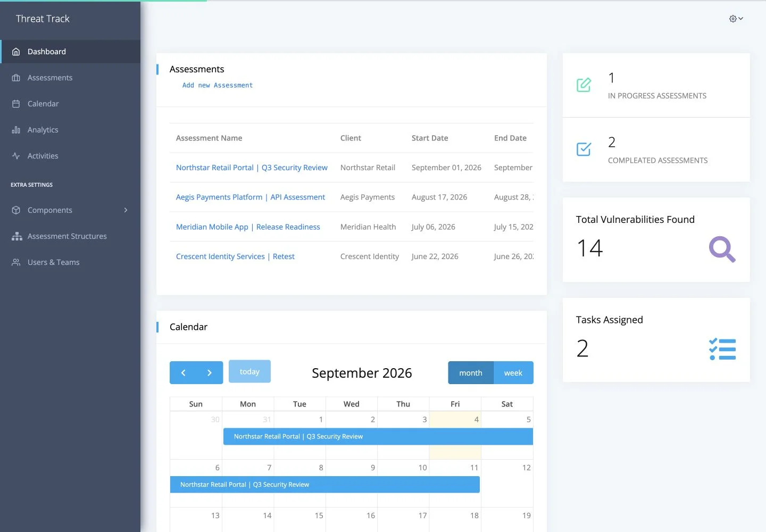This screenshot has height=532, width=766.
Task: Go to next month in calendar
Action: tap(210, 373)
